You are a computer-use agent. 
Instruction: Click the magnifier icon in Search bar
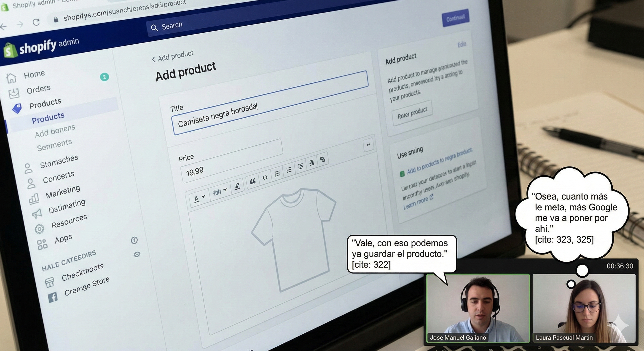[155, 28]
